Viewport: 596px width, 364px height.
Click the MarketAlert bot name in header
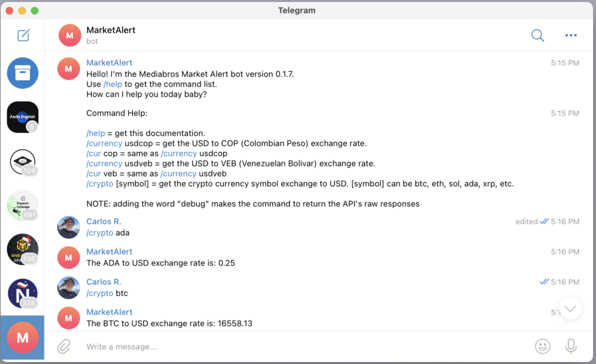click(111, 30)
